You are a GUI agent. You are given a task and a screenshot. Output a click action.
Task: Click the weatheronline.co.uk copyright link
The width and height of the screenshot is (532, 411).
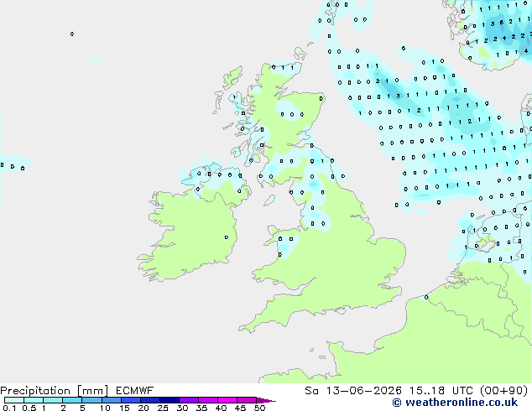(455, 403)
